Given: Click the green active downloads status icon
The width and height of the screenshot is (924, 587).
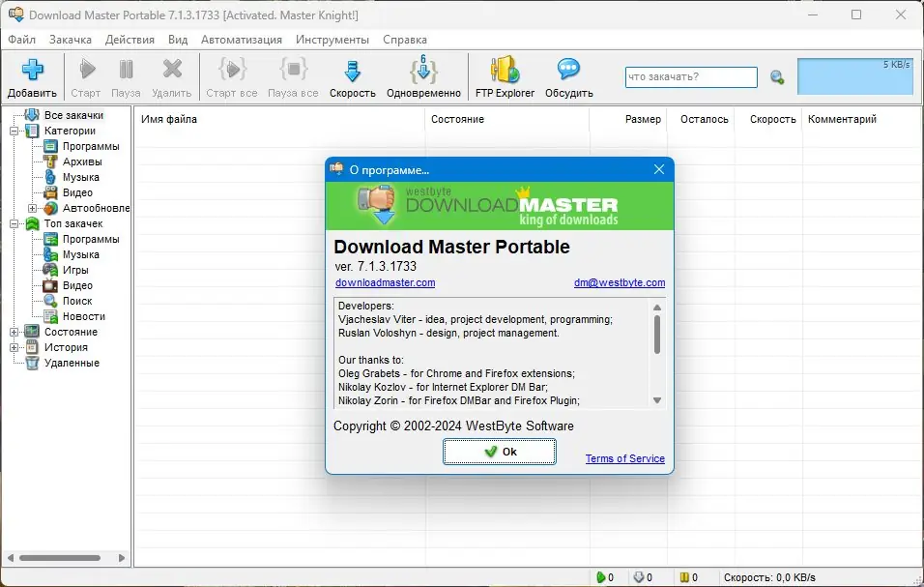Looking at the screenshot, I should 600,577.
